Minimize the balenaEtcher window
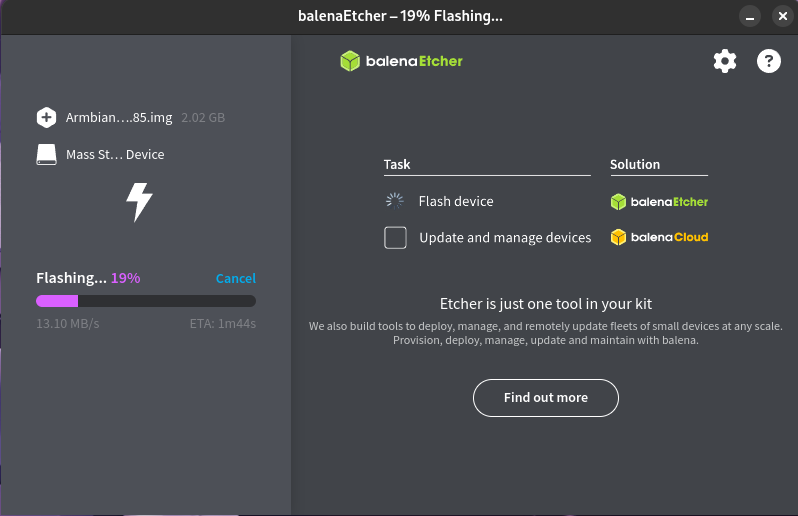Screen dimensions: 798x516 tap(749, 16)
